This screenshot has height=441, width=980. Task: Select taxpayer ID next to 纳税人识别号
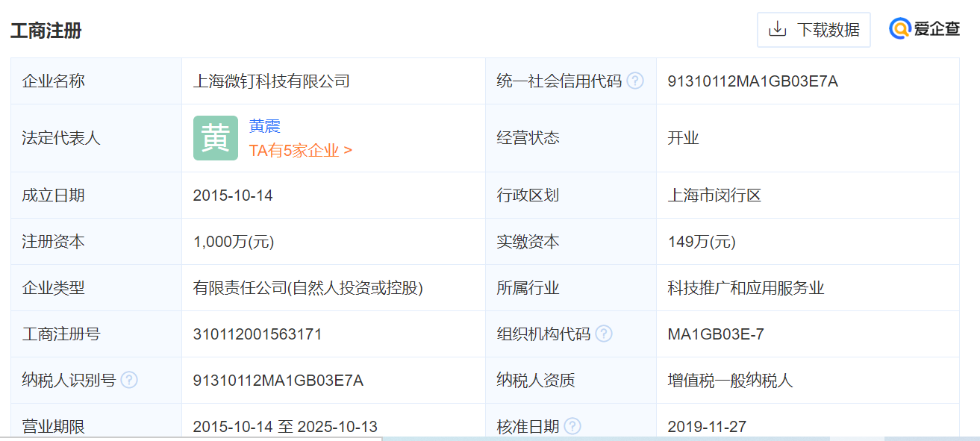pos(278,381)
